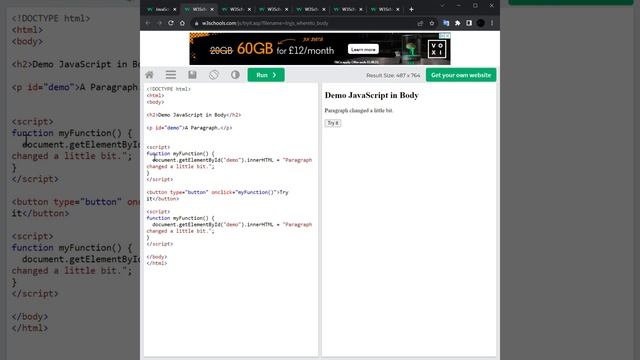The image size is (640, 360).
Task: Click the Try it button in the result pane
Action: 333,123
